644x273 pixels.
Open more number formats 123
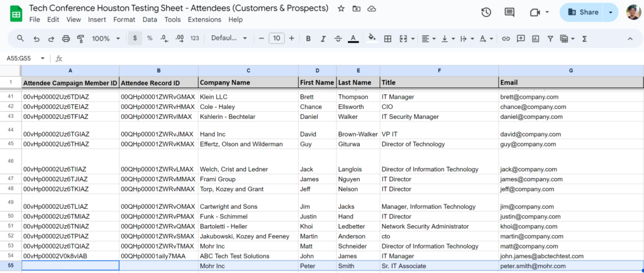click(x=195, y=38)
